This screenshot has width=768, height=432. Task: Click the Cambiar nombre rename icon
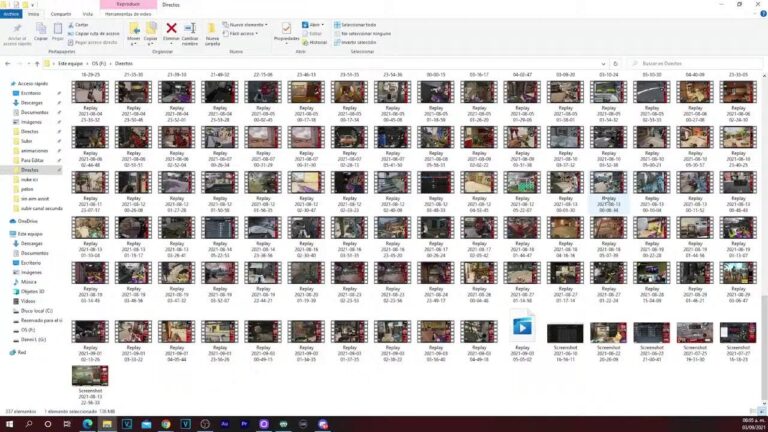coord(190,28)
